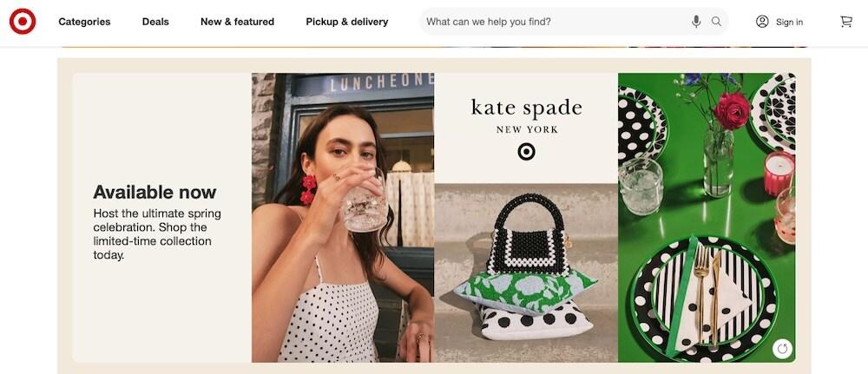The height and width of the screenshot is (374, 868).
Task: Activate the microphone voice search icon
Action: (x=696, y=22)
